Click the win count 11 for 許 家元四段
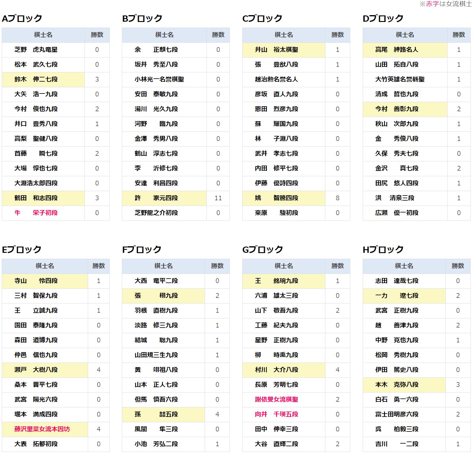 218,198
